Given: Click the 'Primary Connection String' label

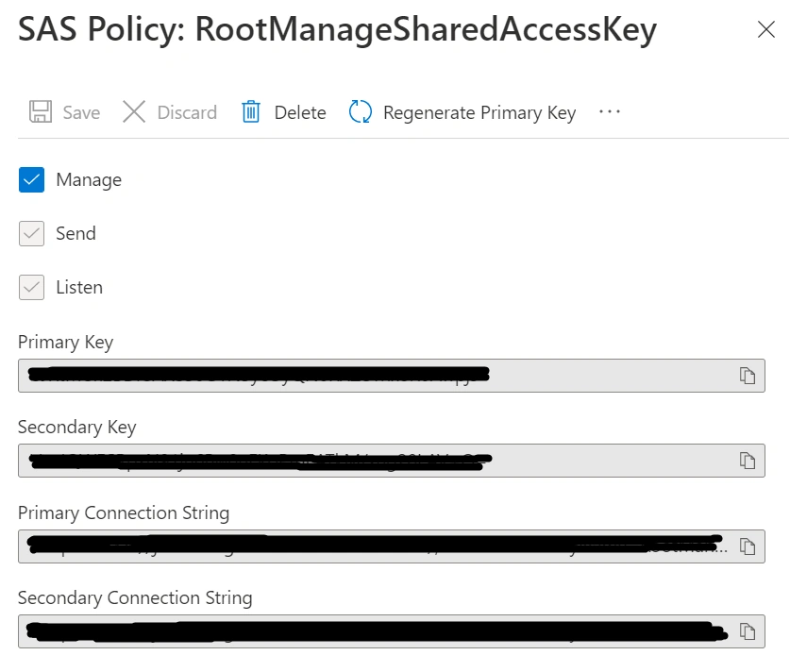Looking at the screenshot, I should pos(124,513).
